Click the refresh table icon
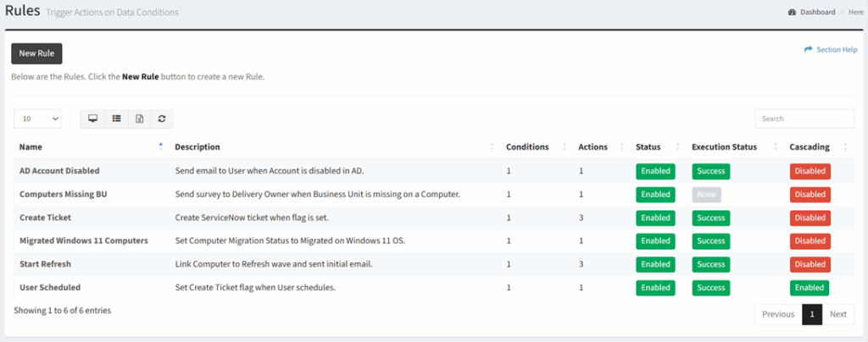The image size is (868, 342). click(161, 119)
